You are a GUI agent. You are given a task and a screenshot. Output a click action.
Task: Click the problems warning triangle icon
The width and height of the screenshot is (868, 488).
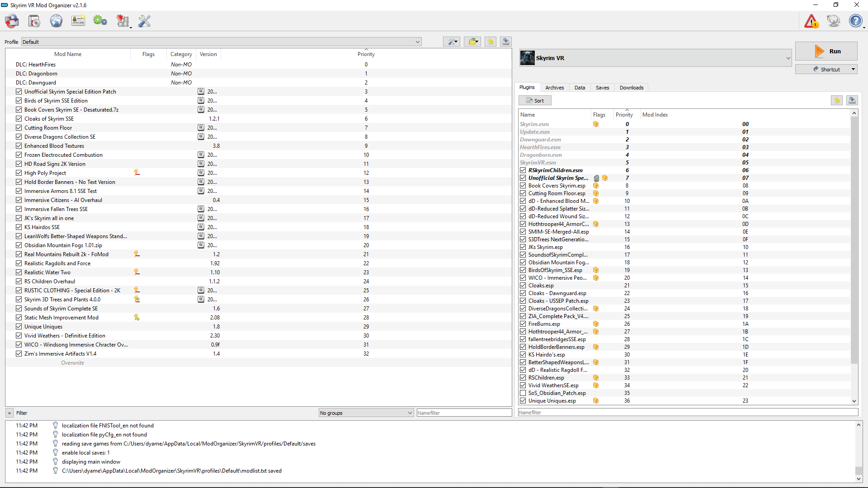point(811,21)
